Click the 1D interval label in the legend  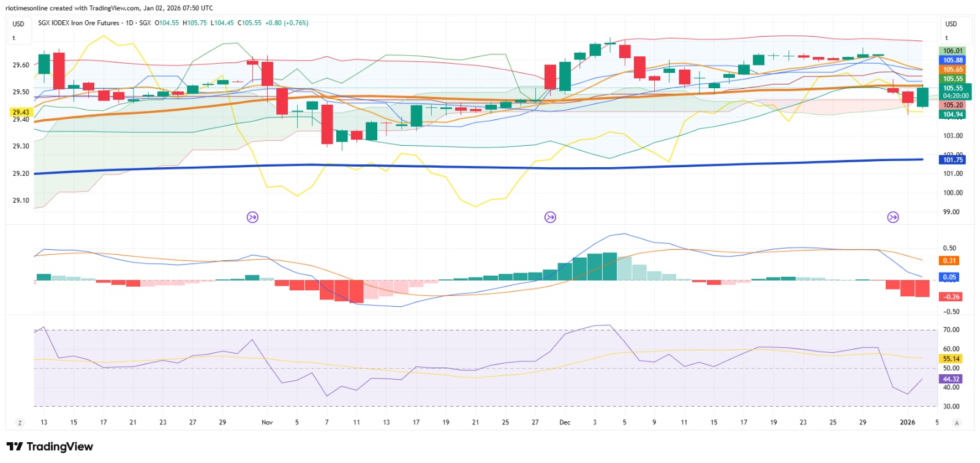pos(129,23)
